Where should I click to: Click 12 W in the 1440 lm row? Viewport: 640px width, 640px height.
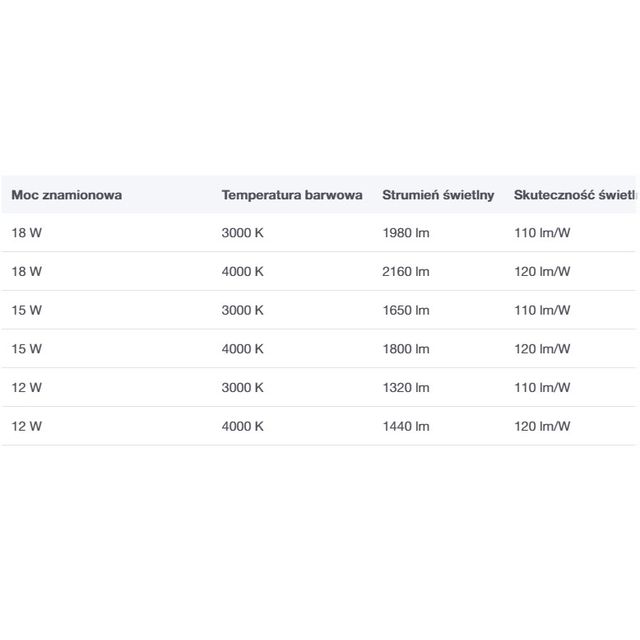tap(27, 426)
